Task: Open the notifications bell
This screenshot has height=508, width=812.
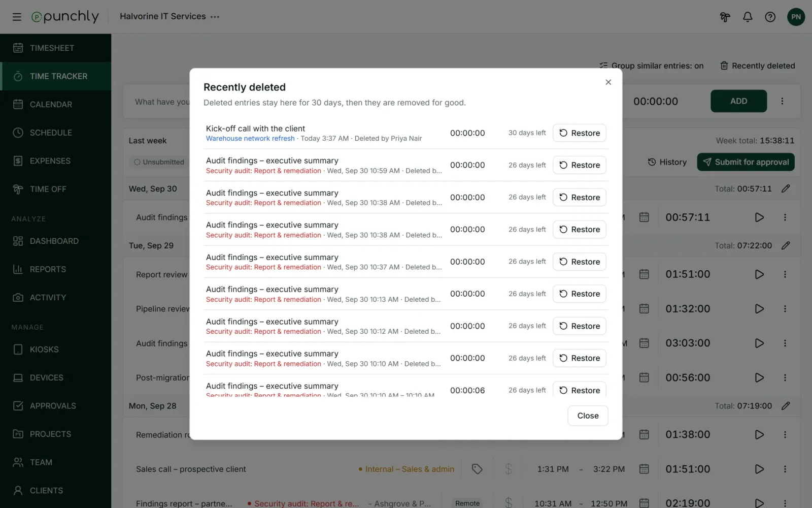Action: 748,17
